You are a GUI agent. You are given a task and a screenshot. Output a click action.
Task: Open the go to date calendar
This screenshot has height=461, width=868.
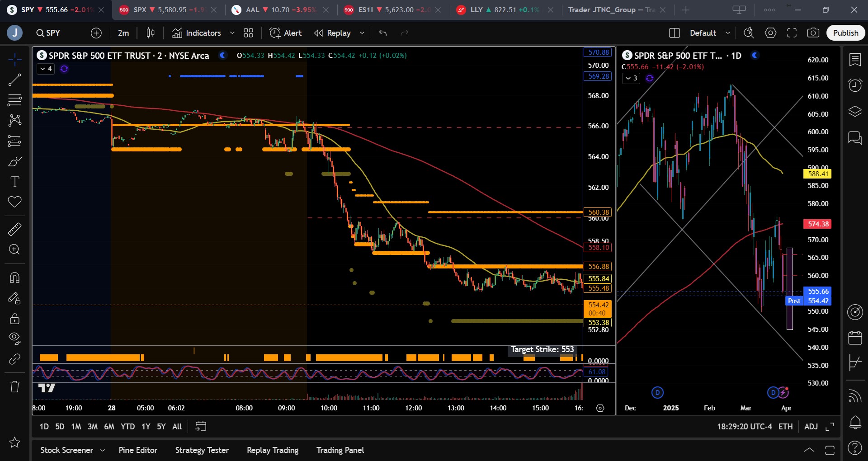point(201,427)
